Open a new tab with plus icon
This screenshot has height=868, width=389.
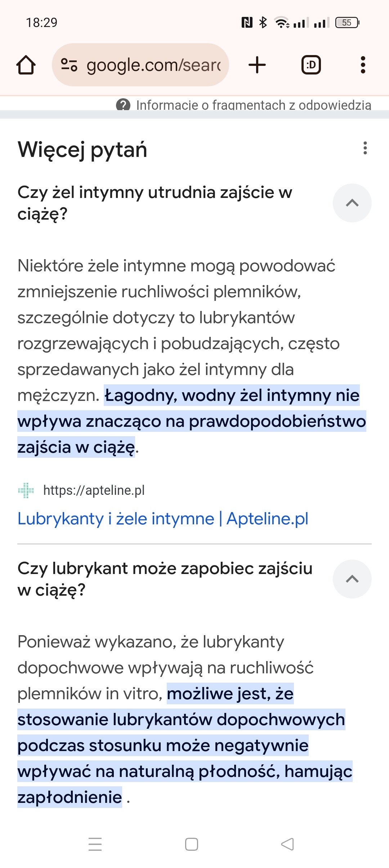[x=257, y=65]
